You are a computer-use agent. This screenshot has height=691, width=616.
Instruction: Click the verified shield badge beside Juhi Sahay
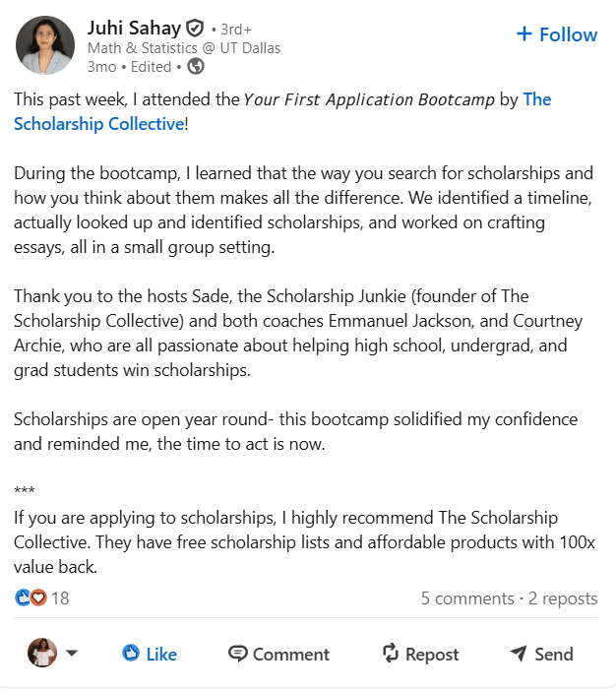[x=195, y=29]
